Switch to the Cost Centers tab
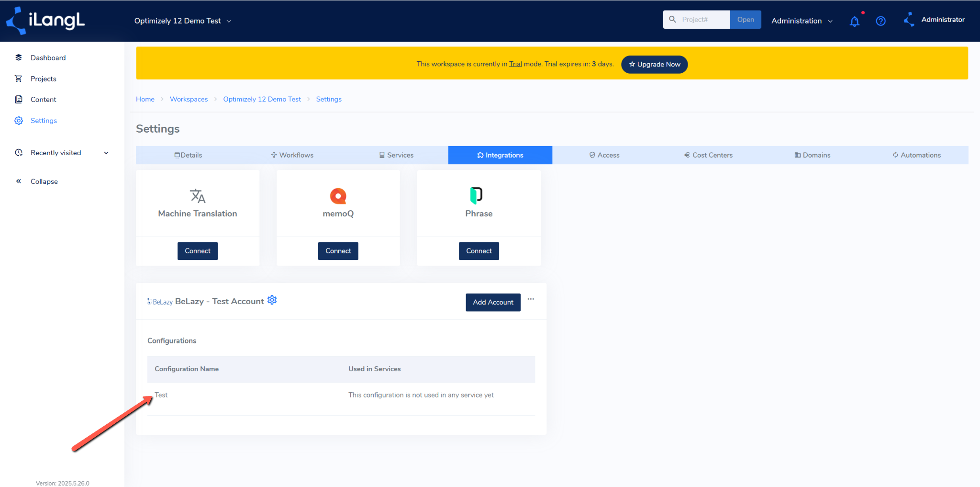980x487 pixels. click(708, 155)
